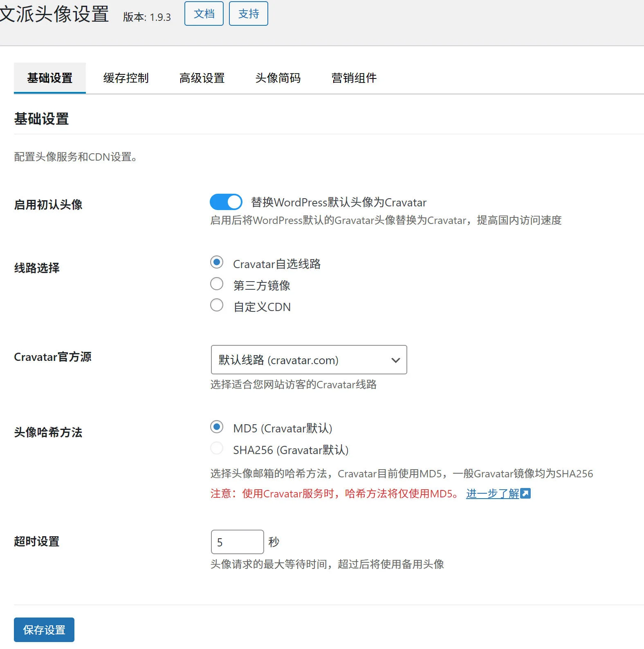This screenshot has height=649, width=644.
Task: Select SHA256 (Gravatar默认) hash method
Action: coord(217,448)
